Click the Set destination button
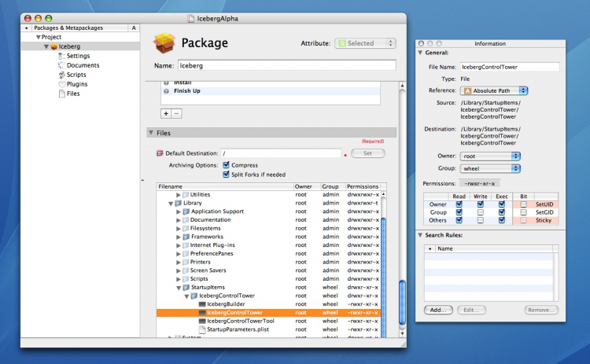 (x=367, y=153)
